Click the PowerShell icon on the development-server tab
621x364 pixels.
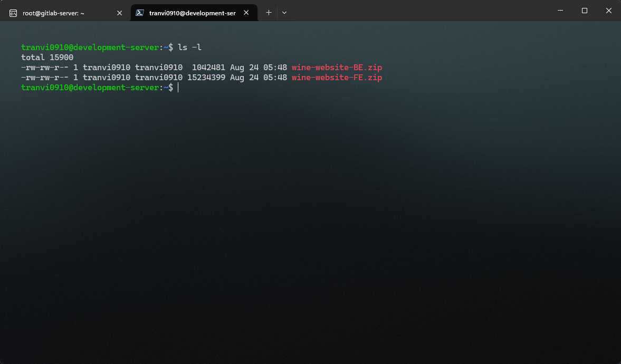pos(140,13)
